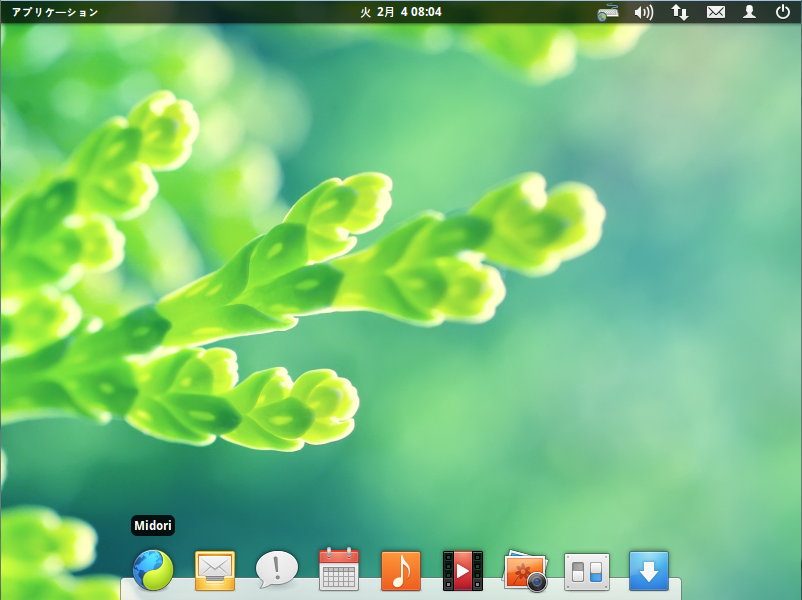This screenshot has height=600, width=802.
Task: Open the photo manager in dock
Action: point(525,570)
